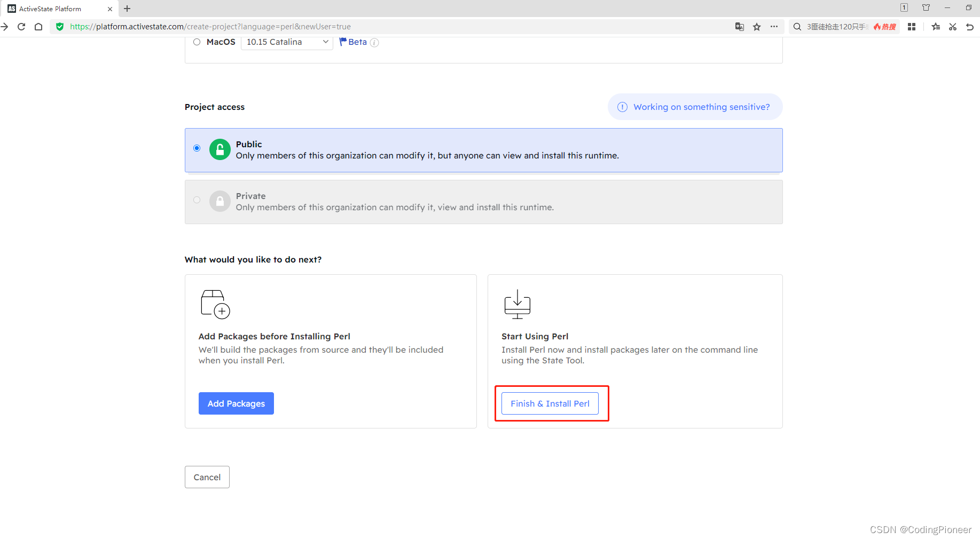The width and height of the screenshot is (980, 540).
Task: Open a new tab with plus icon
Action: click(x=127, y=9)
